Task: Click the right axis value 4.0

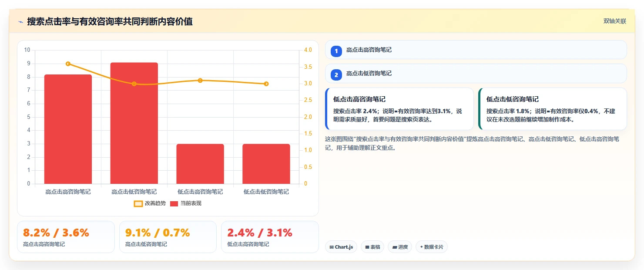Action: click(x=308, y=50)
